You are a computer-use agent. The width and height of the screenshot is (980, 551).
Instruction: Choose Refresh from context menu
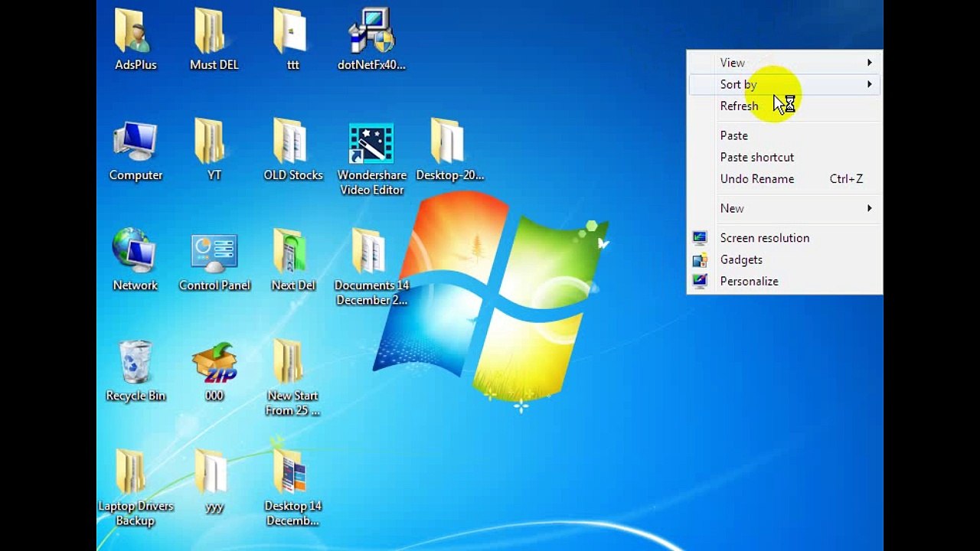click(785, 106)
